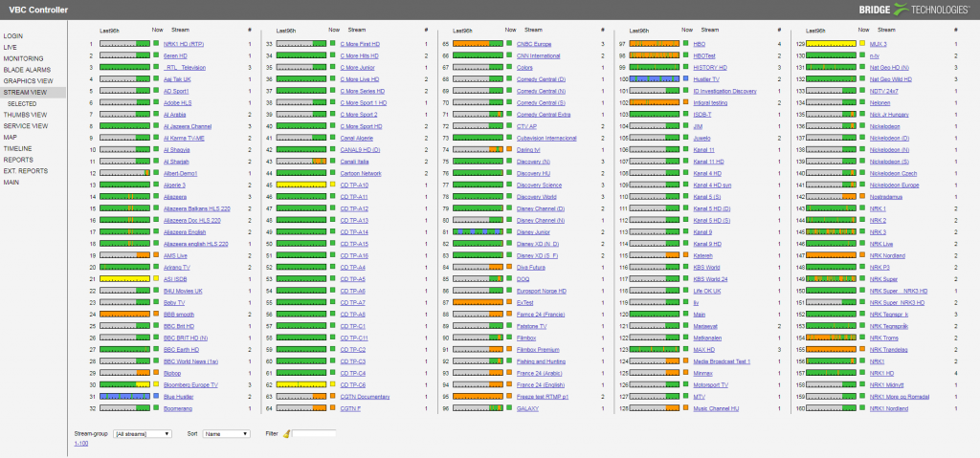Open the Al Jazeera Channel stream link
The width and height of the screenshot is (980, 458).
click(x=188, y=126)
